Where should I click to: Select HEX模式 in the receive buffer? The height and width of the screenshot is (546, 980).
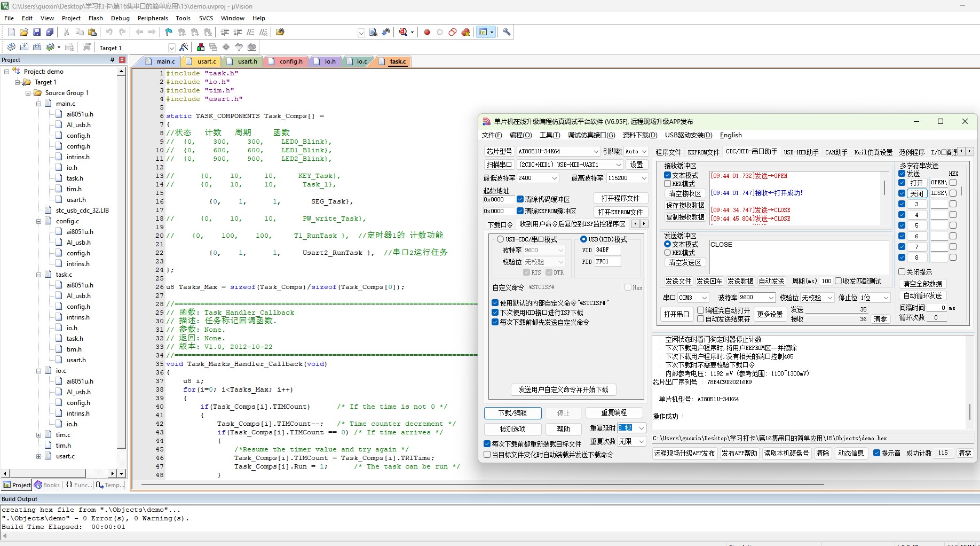(x=667, y=184)
